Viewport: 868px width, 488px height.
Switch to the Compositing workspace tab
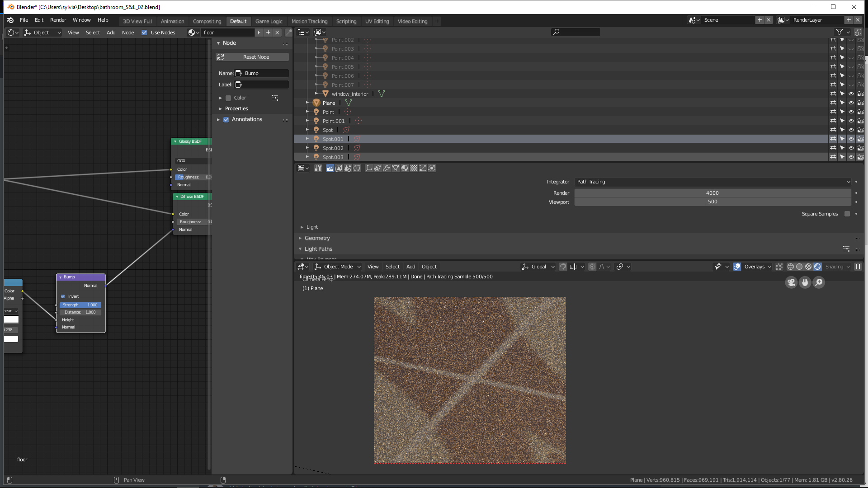pos(207,21)
